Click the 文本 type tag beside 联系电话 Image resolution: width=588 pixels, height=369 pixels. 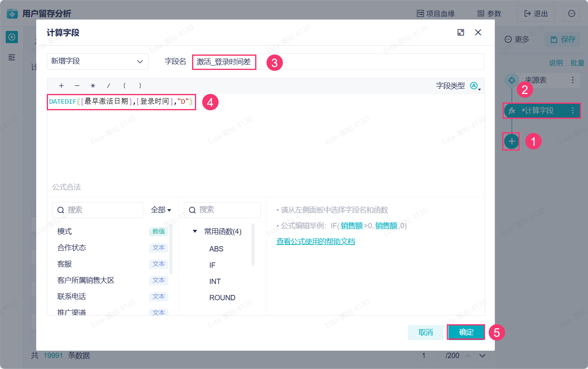point(159,297)
